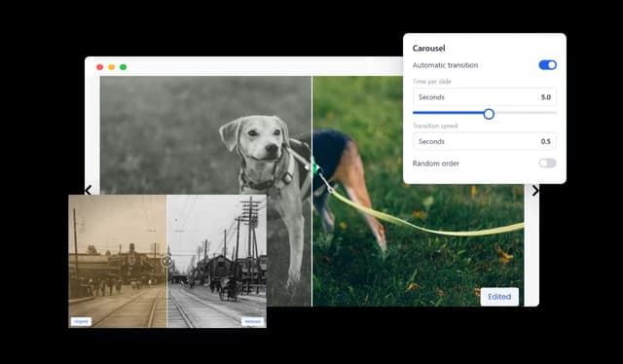Click the time per slide slider handle

(489, 114)
